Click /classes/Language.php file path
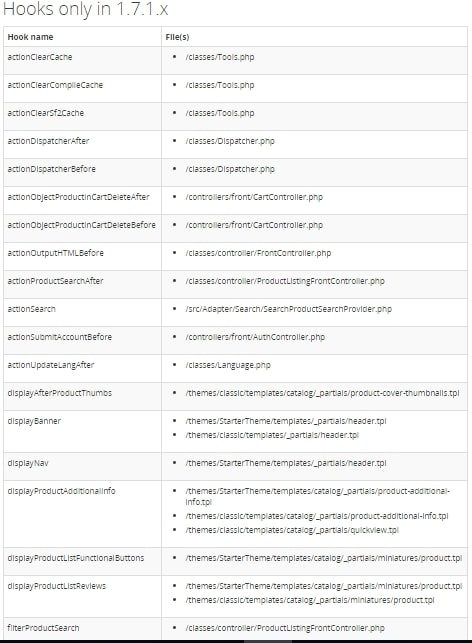 pyautogui.click(x=228, y=365)
